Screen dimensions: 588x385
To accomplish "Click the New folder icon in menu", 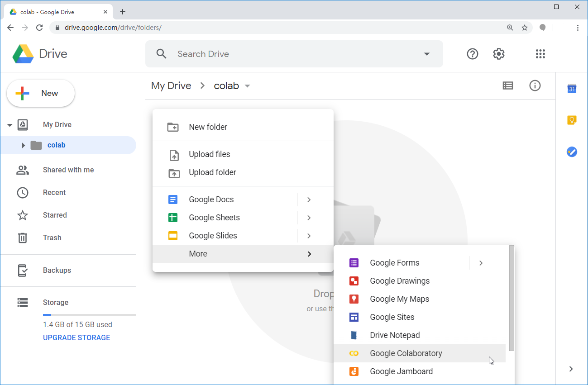I will (x=173, y=127).
